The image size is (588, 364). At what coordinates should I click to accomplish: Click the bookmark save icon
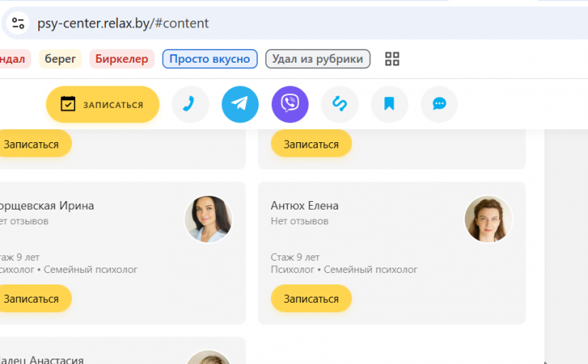click(x=389, y=105)
